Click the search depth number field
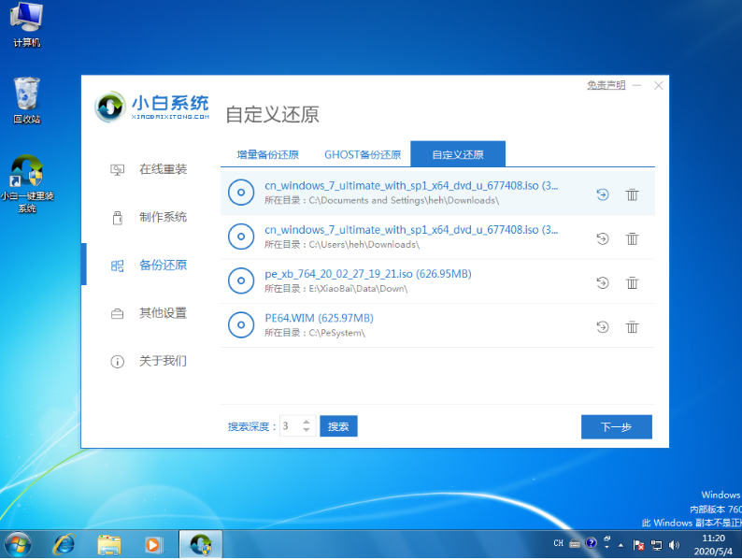Viewport: 742px width, 560px height. (290, 426)
